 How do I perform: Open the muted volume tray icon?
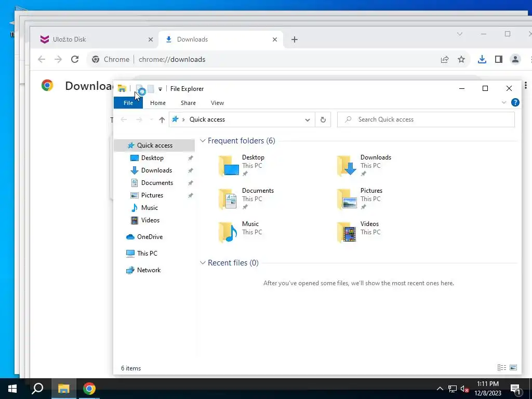pos(465,389)
